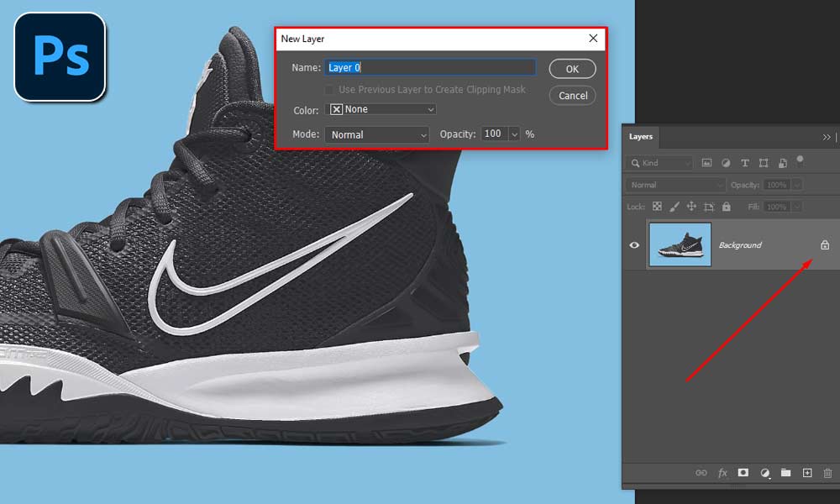The width and height of the screenshot is (840, 504).
Task: Create a new layer plus icon
Action: coord(807,472)
